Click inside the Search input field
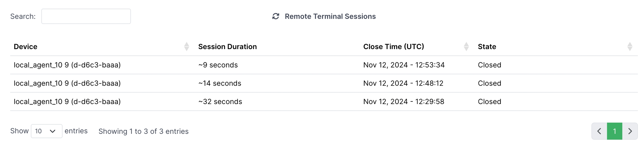644x145 pixels. pos(86,16)
